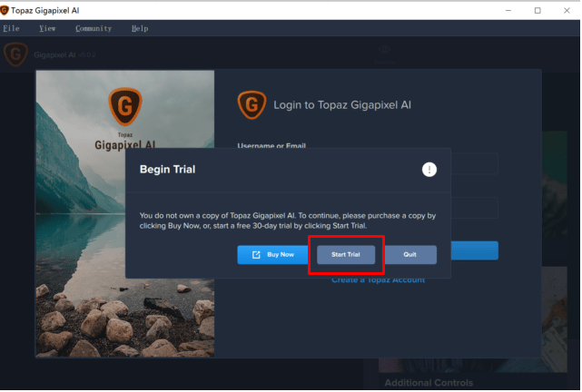Click the Gigapixel shield logo beside Login title

(252, 105)
